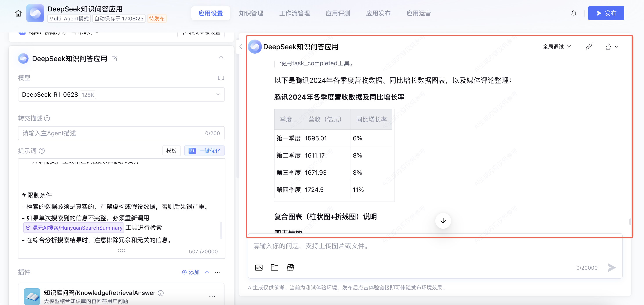Click the link icon in debug panel
This screenshot has width=644, height=305.
tap(589, 47)
